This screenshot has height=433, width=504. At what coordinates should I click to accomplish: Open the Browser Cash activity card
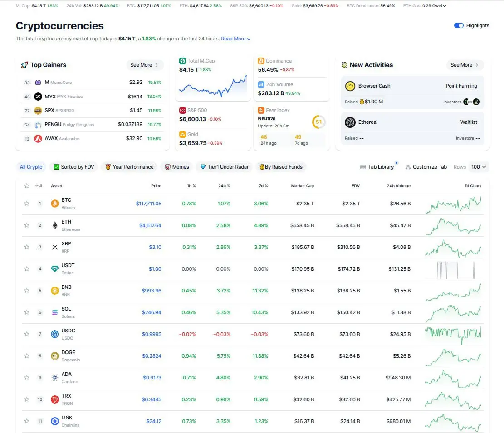412,92
